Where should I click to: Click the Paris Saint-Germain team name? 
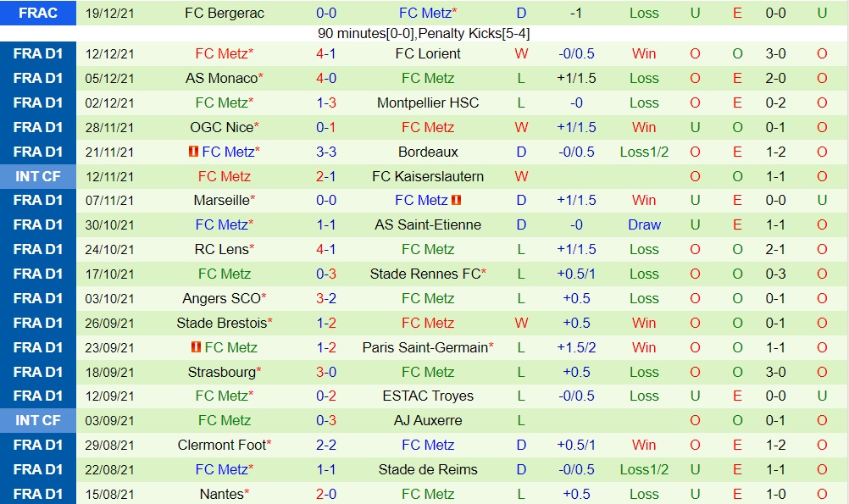[x=425, y=347]
